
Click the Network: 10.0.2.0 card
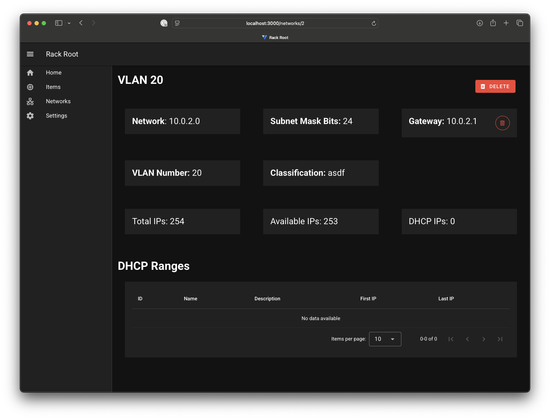tap(182, 121)
